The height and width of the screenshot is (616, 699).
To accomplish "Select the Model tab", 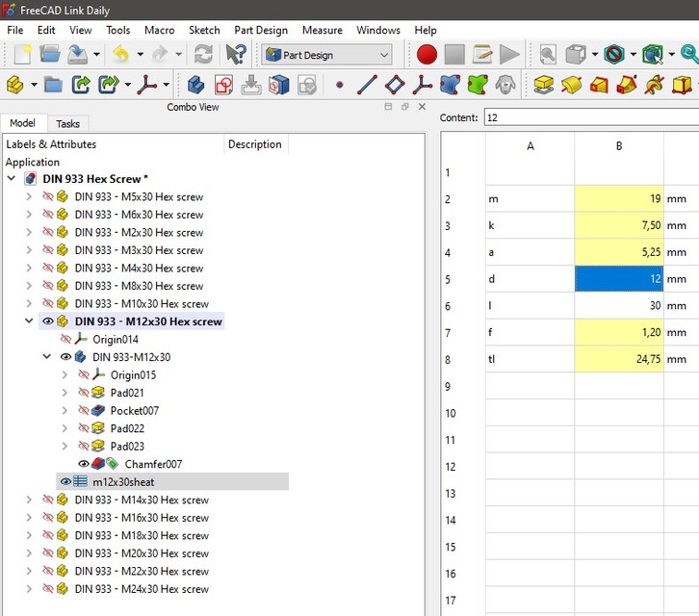I will [x=23, y=122].
